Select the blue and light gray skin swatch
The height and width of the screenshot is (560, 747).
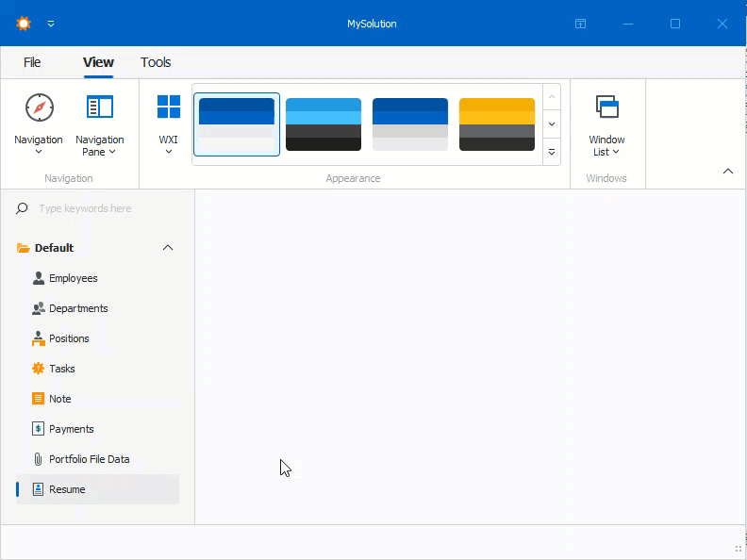(410, 124)
